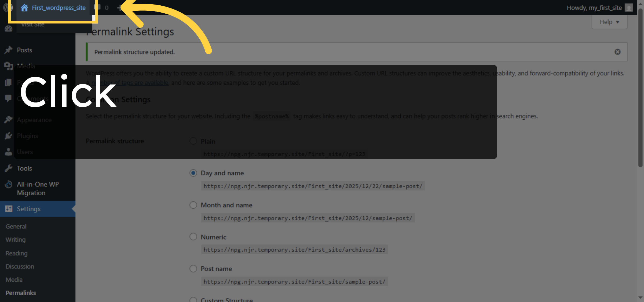The image size is (644, 302).
Task: Select the Media library icon in sidebar
Action: point(9,66)
